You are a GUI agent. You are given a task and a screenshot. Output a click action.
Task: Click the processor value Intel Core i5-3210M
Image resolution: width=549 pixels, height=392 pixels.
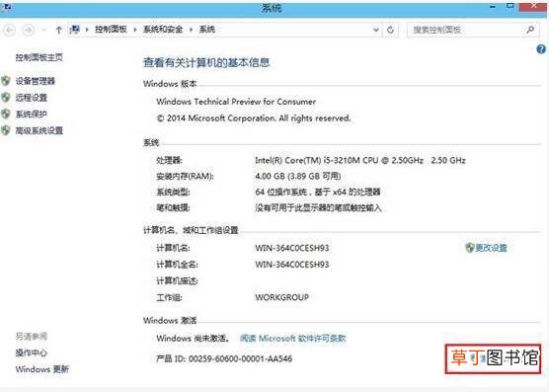[360, 160]
